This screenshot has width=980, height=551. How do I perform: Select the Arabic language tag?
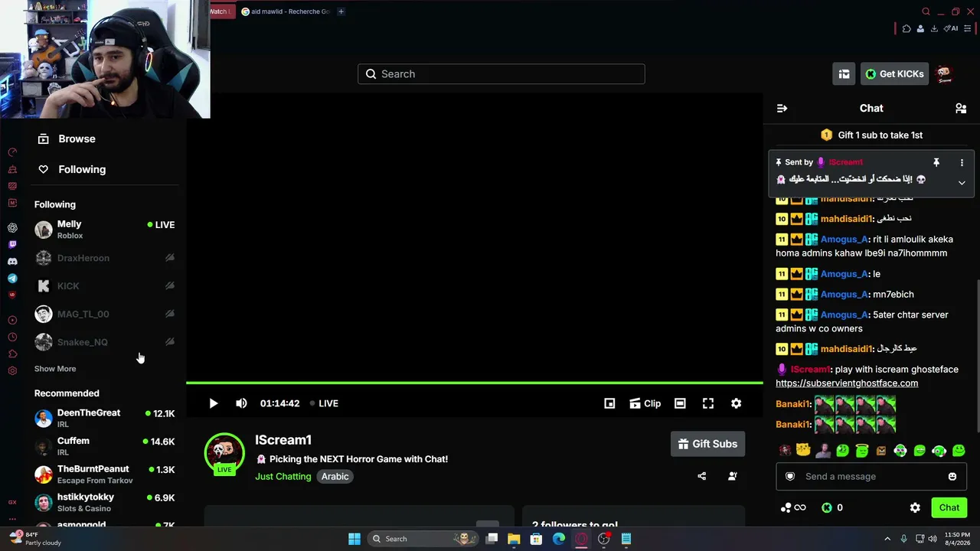click(335, 476)
